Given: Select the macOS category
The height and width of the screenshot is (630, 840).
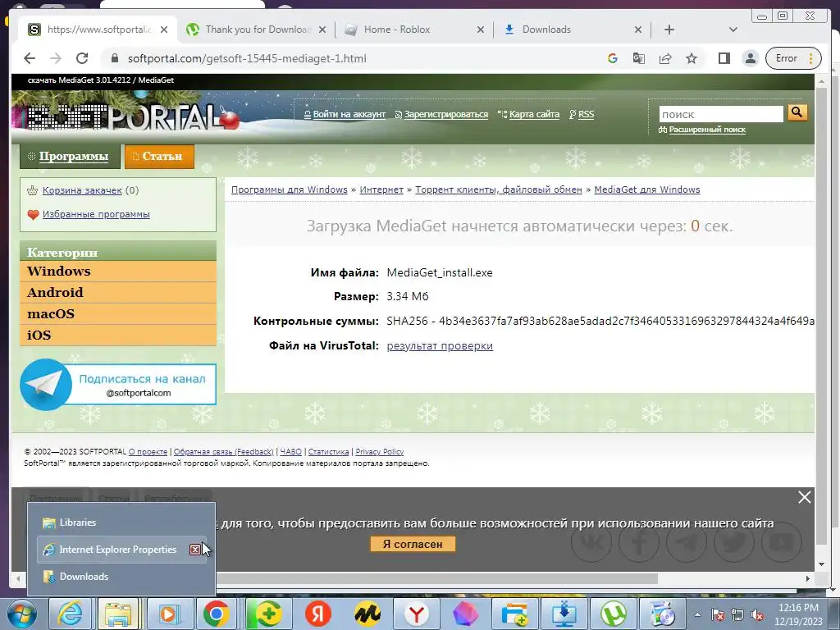Looking at the screenshot, I should coord(118,314).
